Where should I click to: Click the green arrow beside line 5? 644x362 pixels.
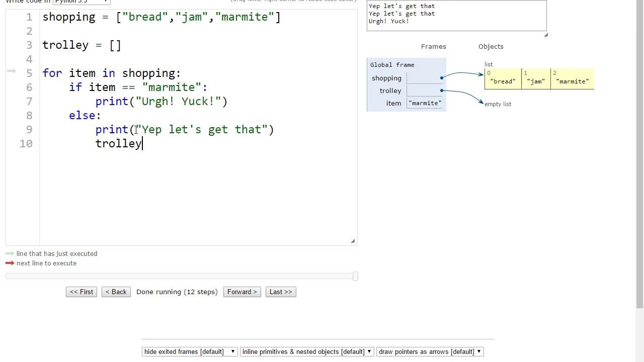pos(11,71)
